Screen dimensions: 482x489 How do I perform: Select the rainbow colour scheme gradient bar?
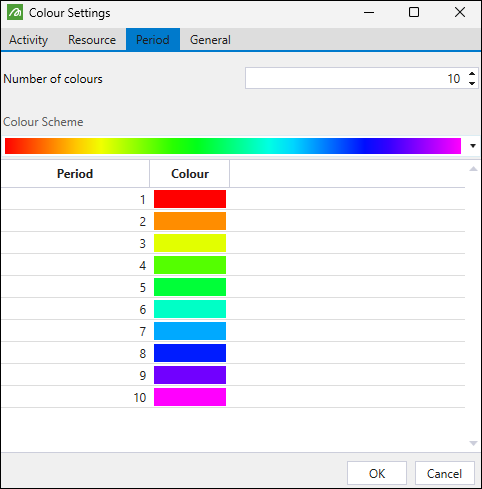point(233,146)
